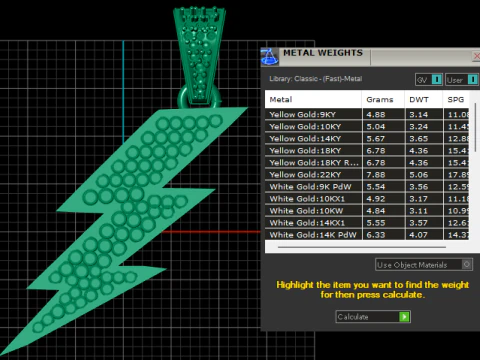This screenshot has width=480, height=360.
Task: Click the DWT column header
Action: click(424, 99)
